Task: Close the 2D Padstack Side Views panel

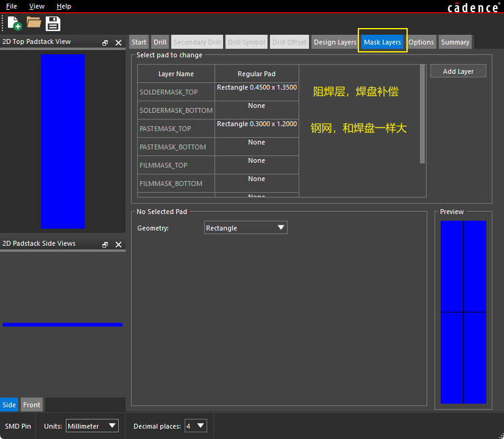Action: coord(119,244)
